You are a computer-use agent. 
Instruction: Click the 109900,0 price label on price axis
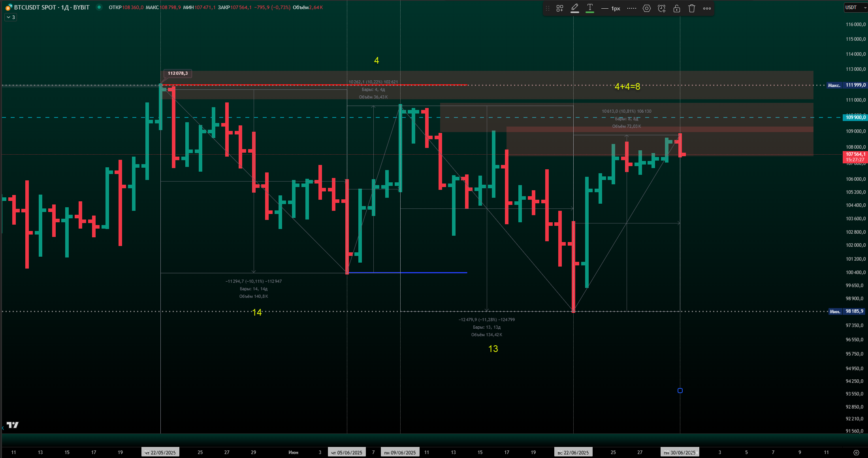[x=855, y=117]
